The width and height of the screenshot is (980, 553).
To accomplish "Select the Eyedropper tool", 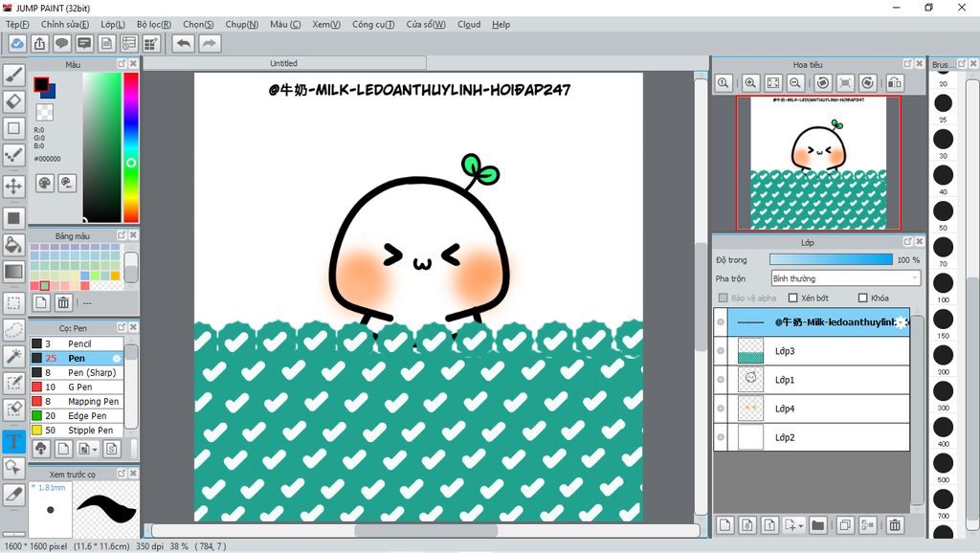I will (x=13, y=495).
